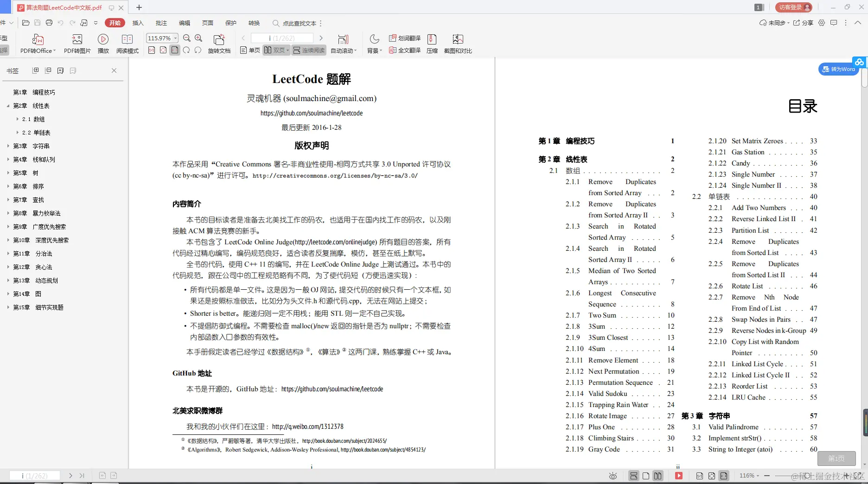Switch to the 批注 ribbon tab
The height and width of the screenshot is (484, 868).
(x=161, y=23)
